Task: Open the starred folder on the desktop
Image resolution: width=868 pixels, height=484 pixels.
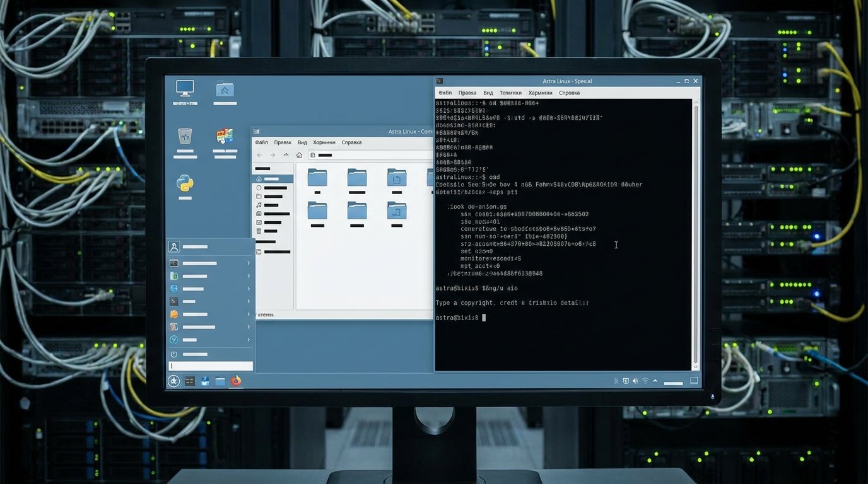Action: coord(225,89)
